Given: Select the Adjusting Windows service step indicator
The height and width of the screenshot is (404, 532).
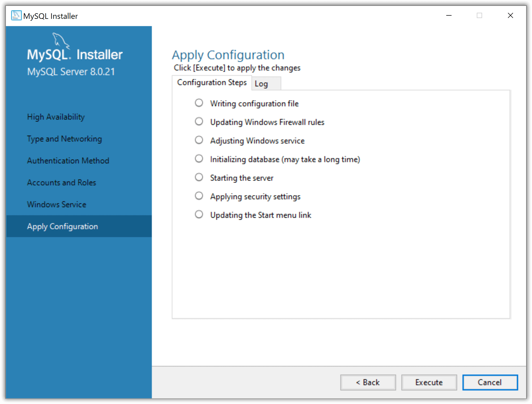Looking at the screenshot, I should (199, 140).
